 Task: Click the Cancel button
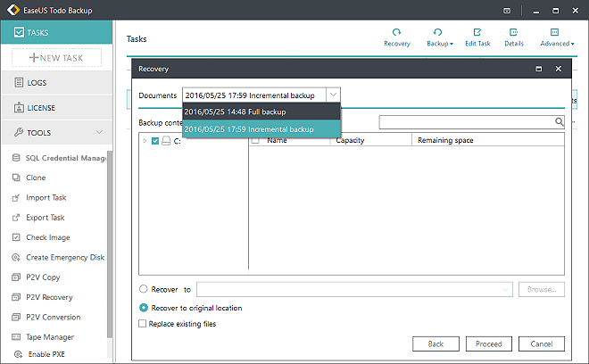[x=541, y=343]
